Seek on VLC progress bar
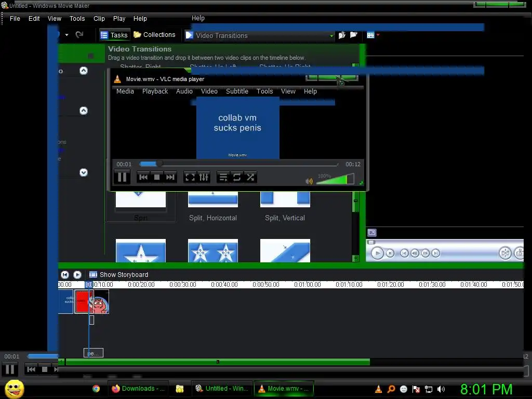Image resolution: width=532 pixels, height=399 pixels. (x=238, y=164)
